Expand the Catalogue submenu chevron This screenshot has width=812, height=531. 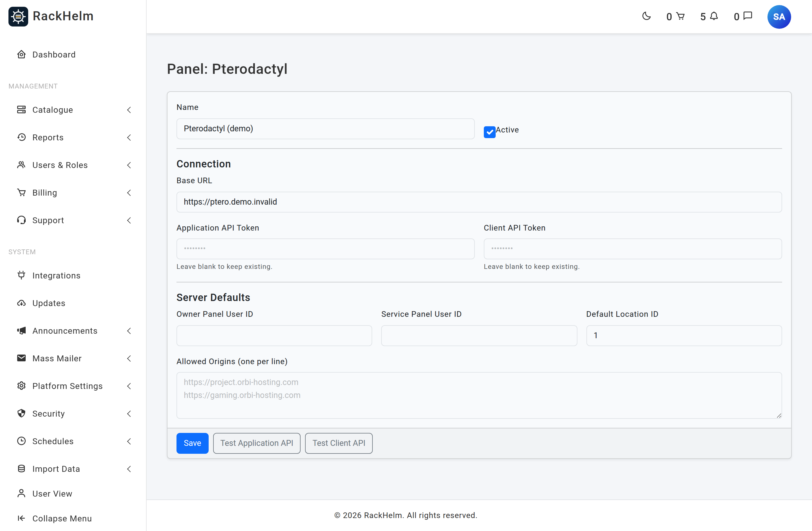coord(129,110)
